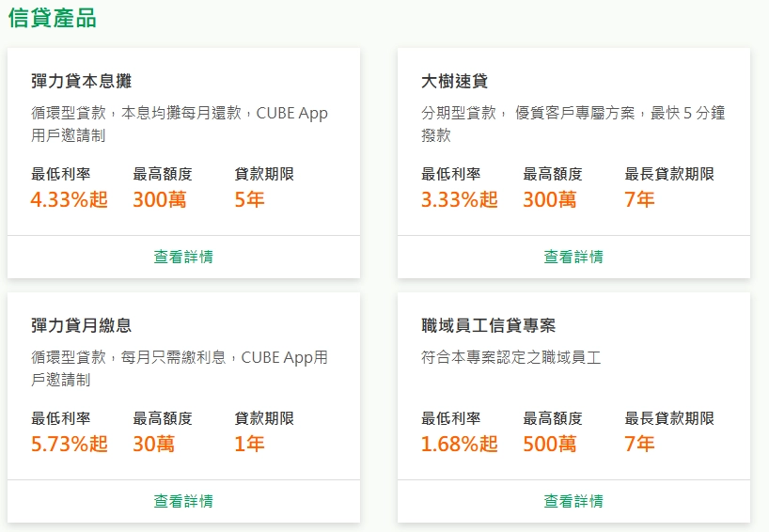Click 最高額度 label in 大樹速貸 card
769x532 pixels.
click(x=553, y=174)
